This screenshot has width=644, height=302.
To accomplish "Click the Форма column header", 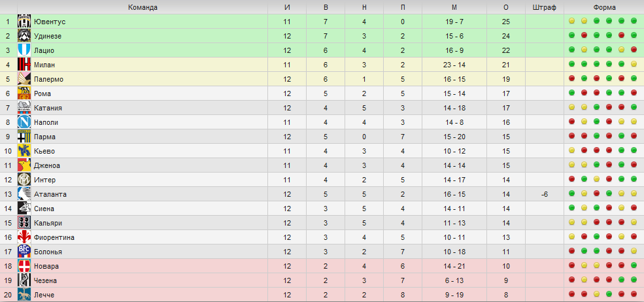I will click(604, 7).
